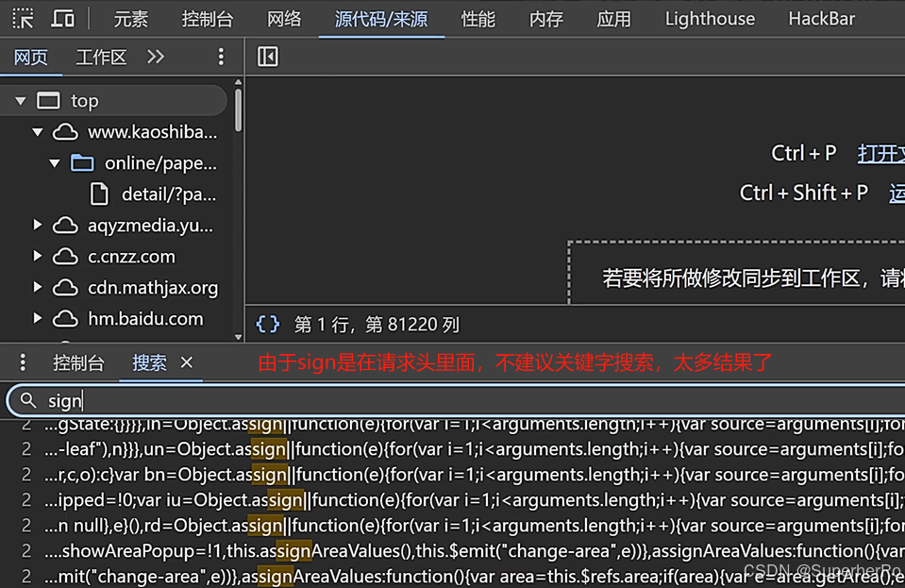Viewport: 905px width, 588px height.
Task: Switch to the 工作区 navigator tab
Action: point(101,58)
